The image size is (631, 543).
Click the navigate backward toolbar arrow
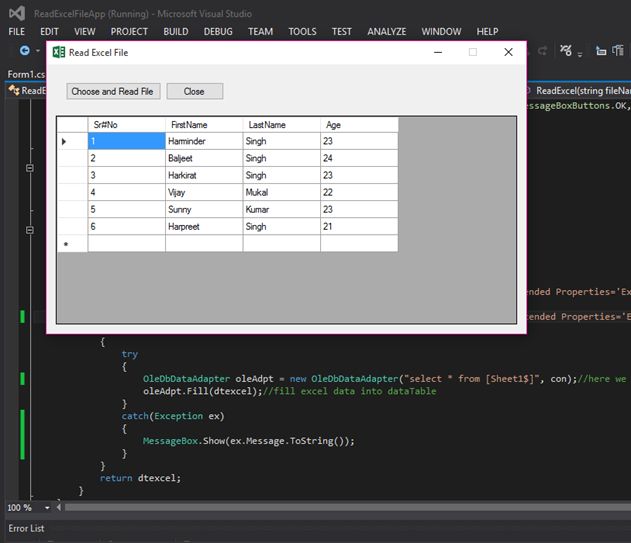(x=24, y=50)
